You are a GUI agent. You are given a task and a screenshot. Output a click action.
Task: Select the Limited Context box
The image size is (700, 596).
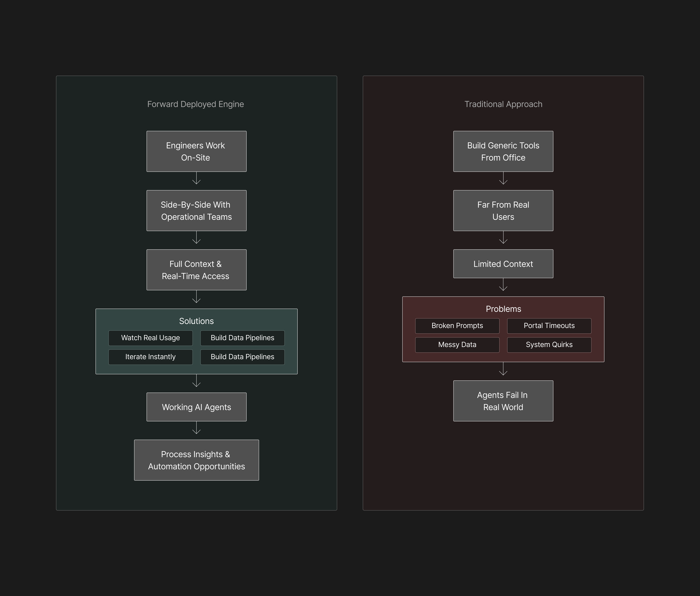[503, 264]
